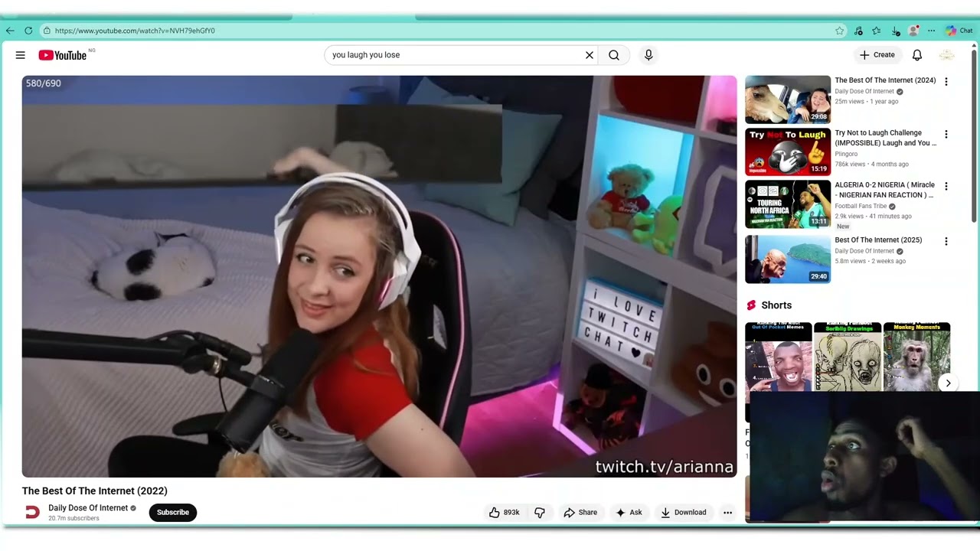Open the YouTube hamburger guide menu

[x=21, y=55]
